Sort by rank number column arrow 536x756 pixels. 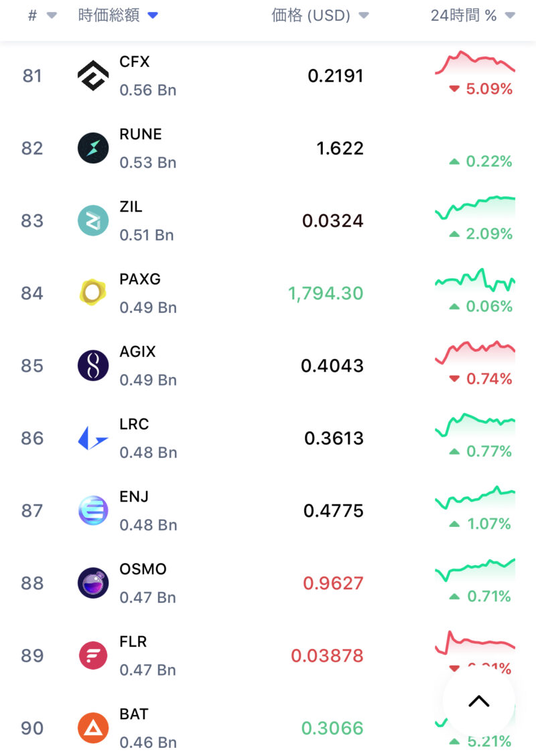(x=52, y=16)
